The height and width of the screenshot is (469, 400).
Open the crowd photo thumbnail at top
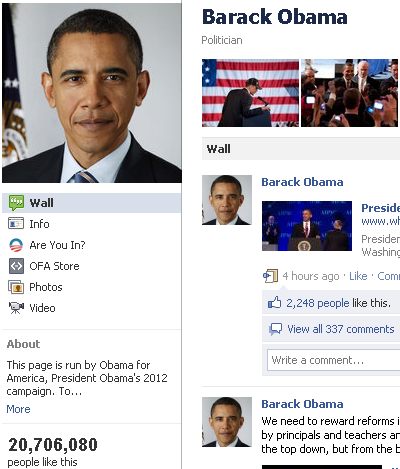[x=349, y=93]
